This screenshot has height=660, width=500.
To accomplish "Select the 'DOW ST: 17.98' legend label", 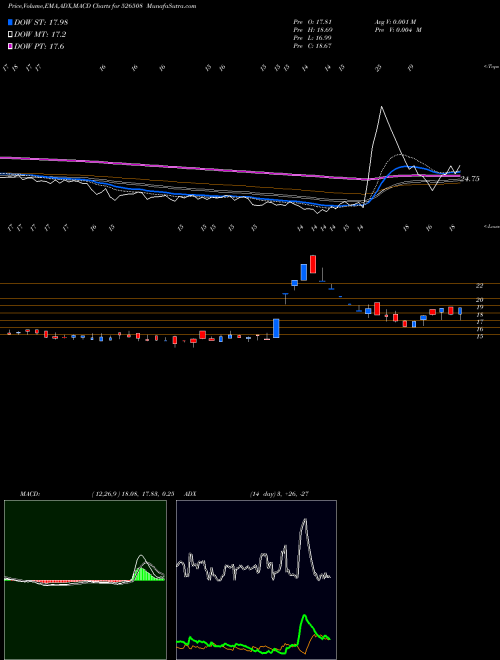I will coord(41,22).
